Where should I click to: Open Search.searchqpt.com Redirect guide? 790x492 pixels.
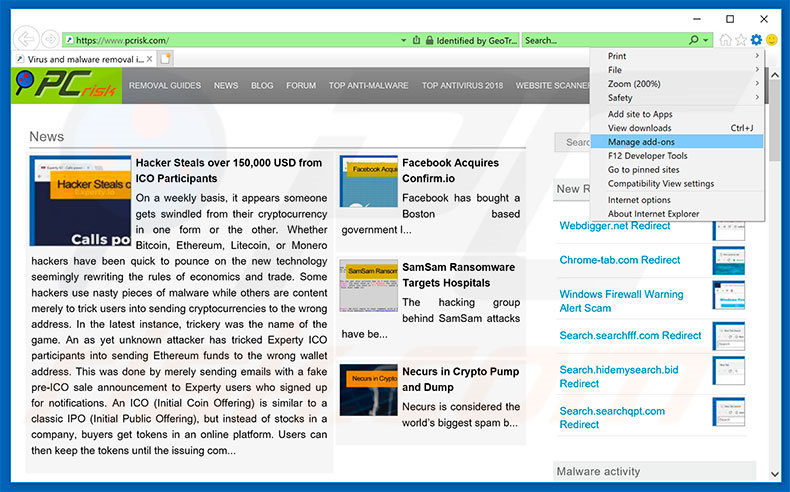pyautogui.click(x=612, y=417)
